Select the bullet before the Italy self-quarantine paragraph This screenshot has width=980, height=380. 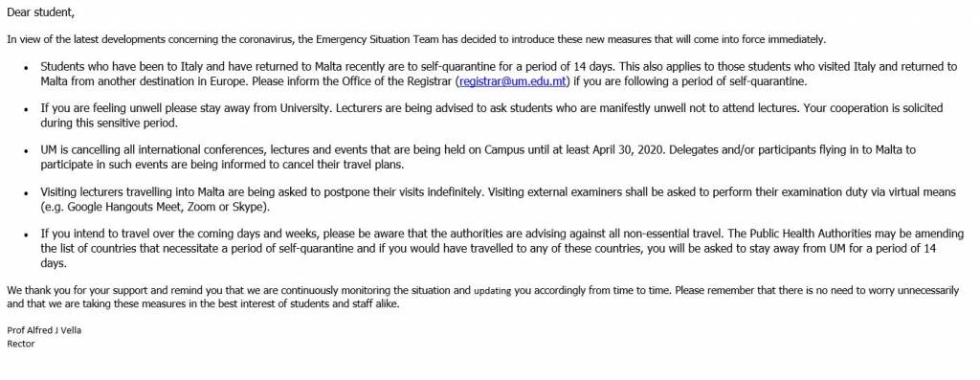(x=26, y=68)
